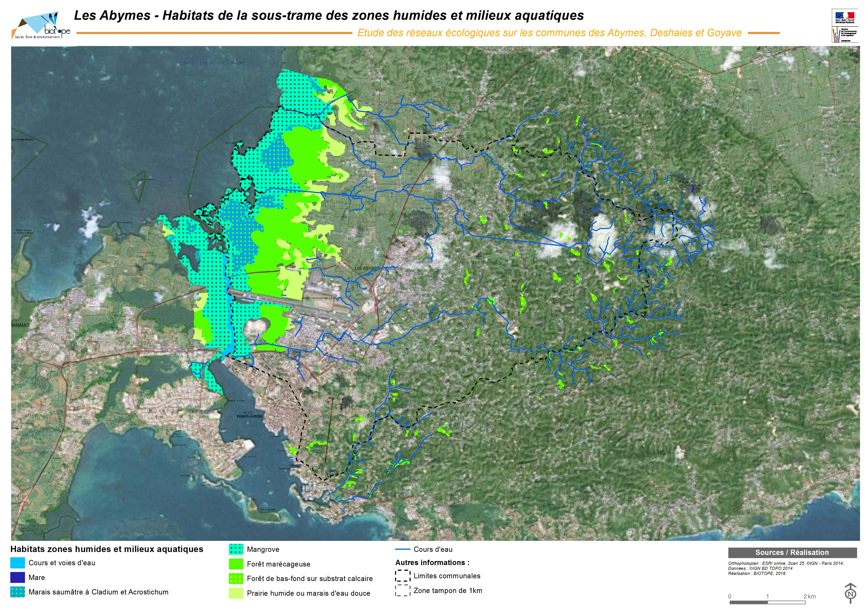
Task: Click the POINTE-À-PITRE label on map
Action: point(250,416)
